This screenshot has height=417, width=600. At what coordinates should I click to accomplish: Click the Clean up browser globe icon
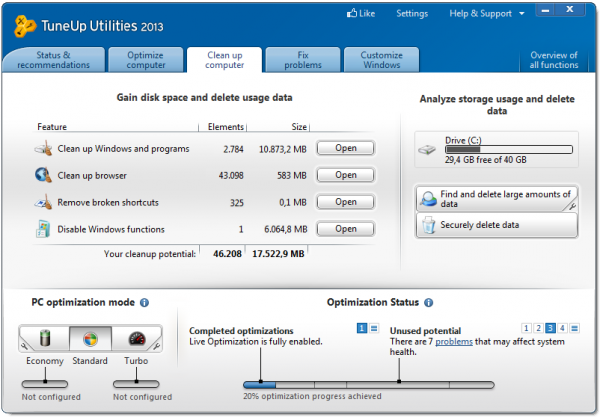pyautogui.click(x=43, y=175)
